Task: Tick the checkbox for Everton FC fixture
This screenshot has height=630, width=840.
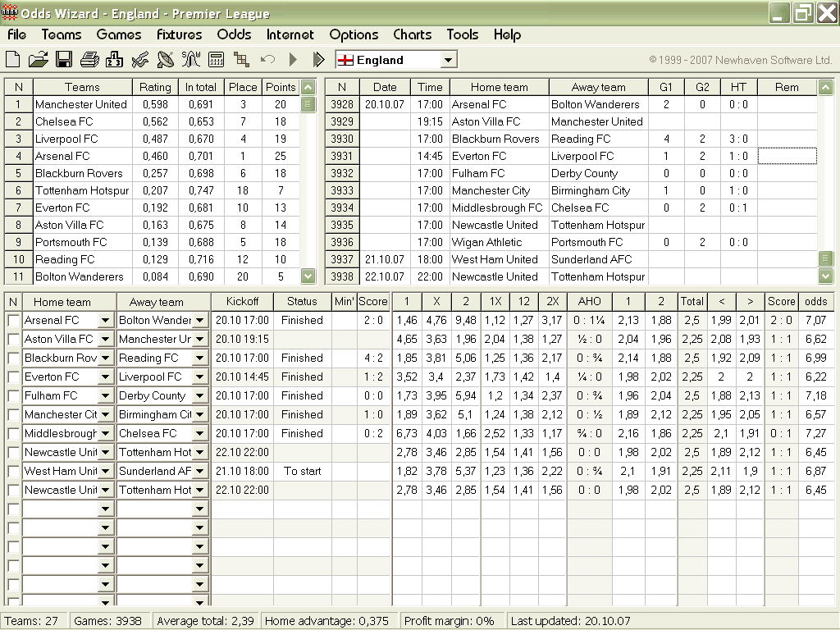Action: pos(13,377)
